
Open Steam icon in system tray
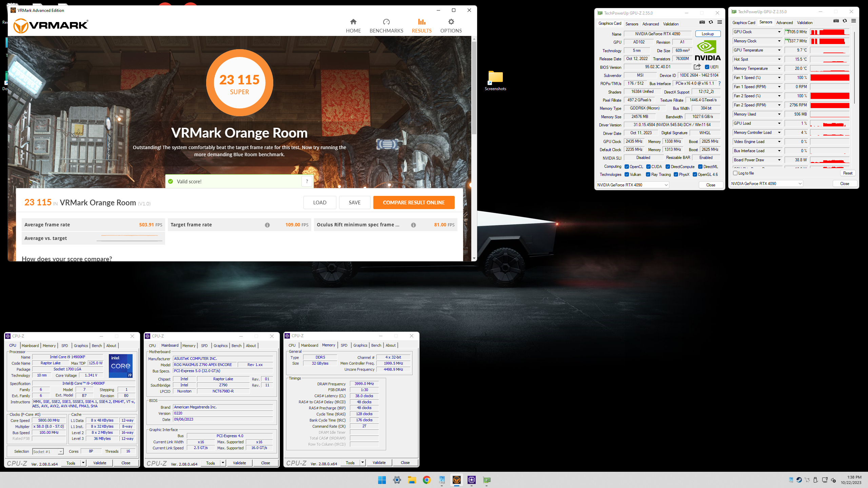799,480
